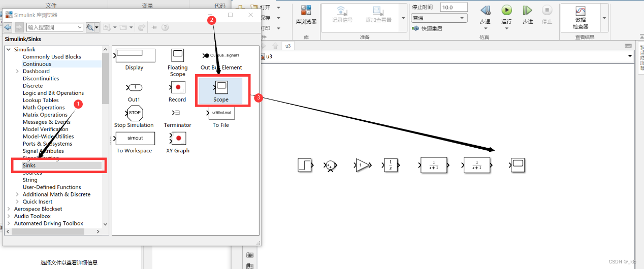This screenshot has width=644, height=269.
Task: Click the Gain block on the canvas
Action: pos(363,165)
